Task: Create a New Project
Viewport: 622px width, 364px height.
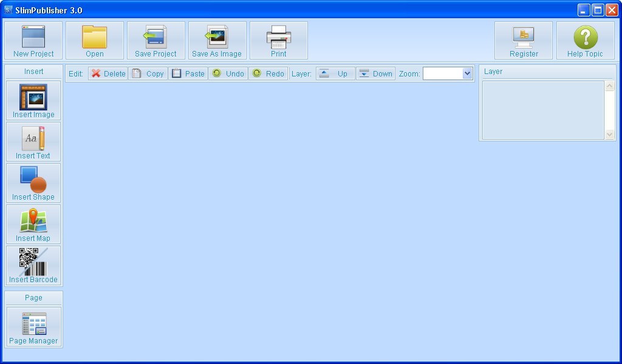Action: point(33,41)
